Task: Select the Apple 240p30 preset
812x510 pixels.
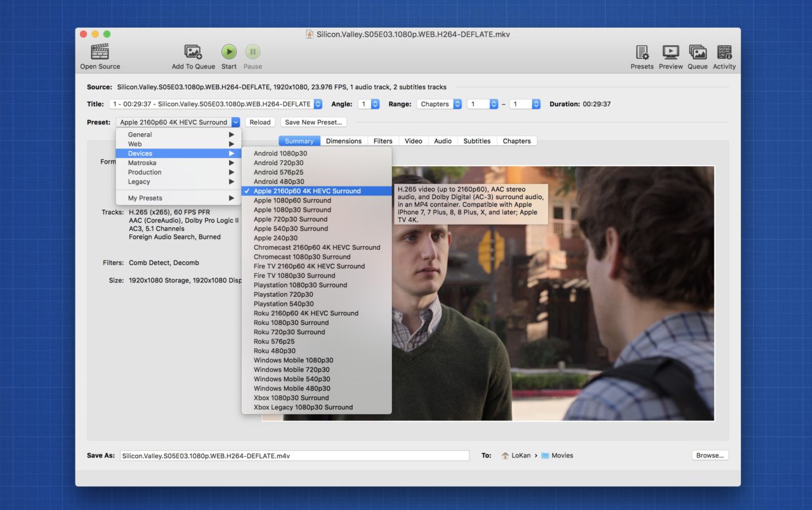Action: pyautogui.click(x=317, y=238)
